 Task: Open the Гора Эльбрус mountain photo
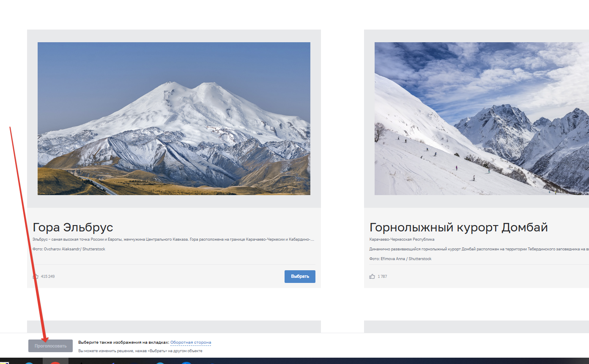(x=174, y=118)
